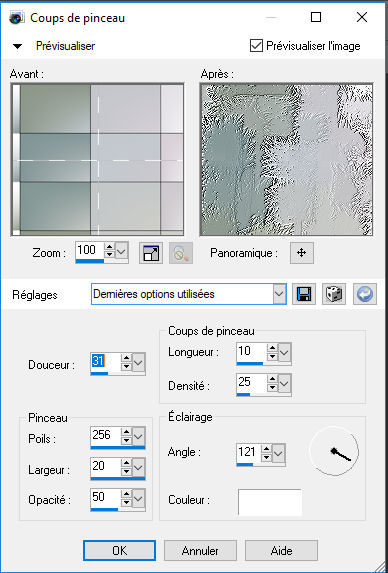
Task: Open the Couleur white color swatch
Action: point(270,502)
